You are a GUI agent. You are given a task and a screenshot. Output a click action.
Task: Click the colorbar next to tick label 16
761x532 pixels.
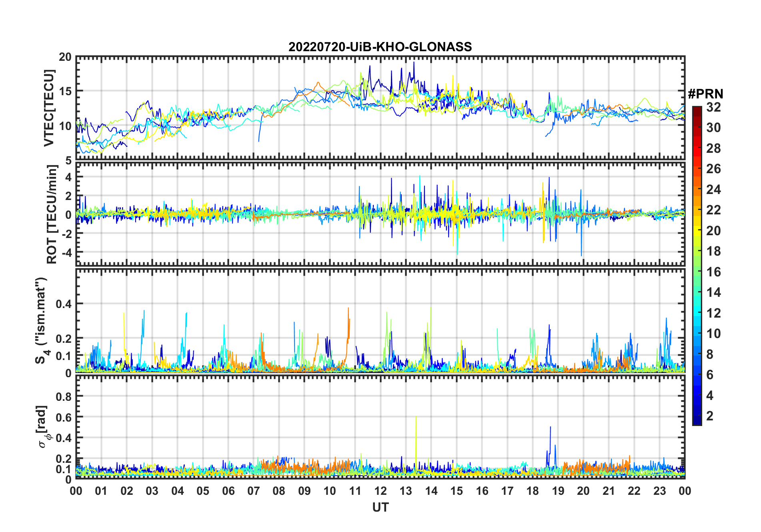click(697, 272)
